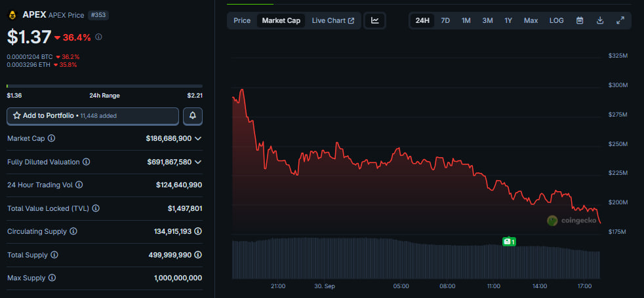Screen dimensions: 644x298
Task: Expand the Fully Diluted Valuation chevron
Action: coord(198,162)
